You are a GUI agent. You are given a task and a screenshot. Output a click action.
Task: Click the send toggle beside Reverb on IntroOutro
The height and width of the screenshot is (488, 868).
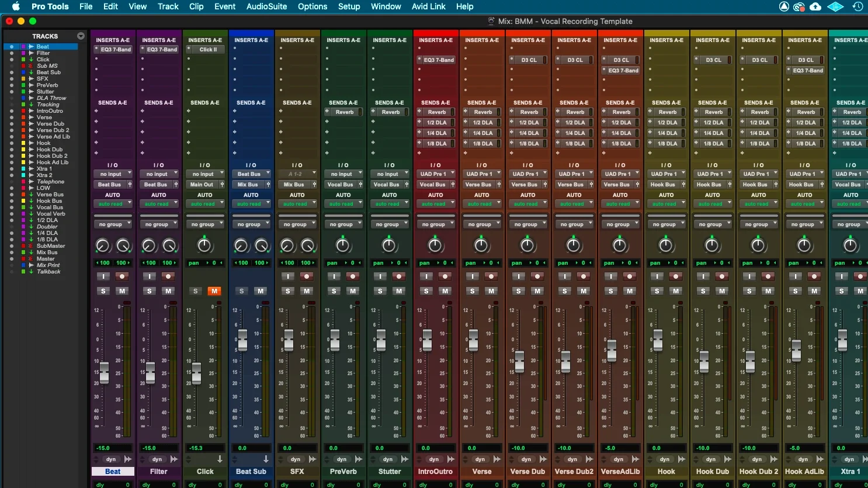[419, 112]
